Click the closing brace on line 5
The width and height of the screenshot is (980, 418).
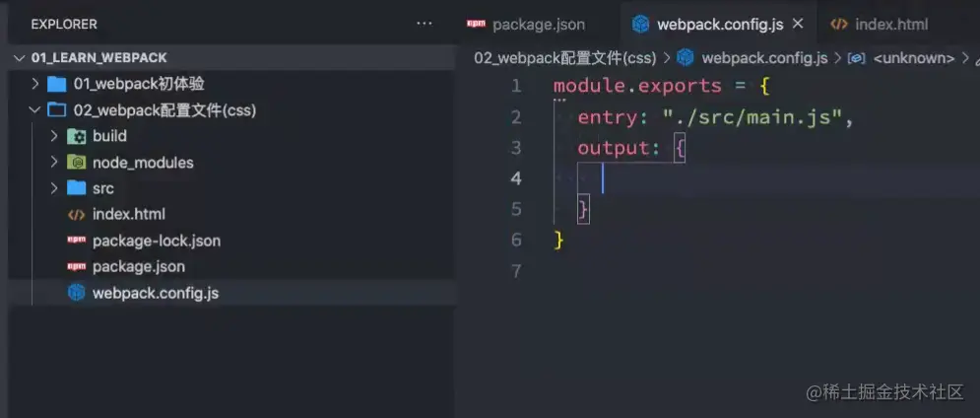583,210
